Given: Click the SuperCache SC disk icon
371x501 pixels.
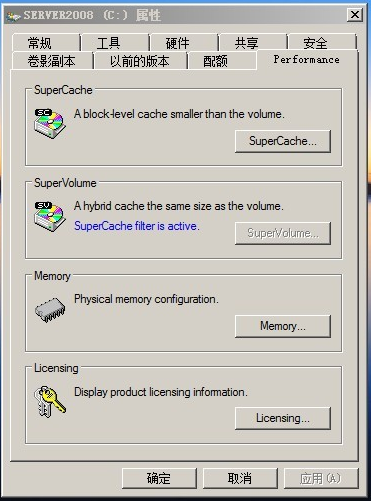Looking at the screenshot, I should pyautogui.click(x=50, y=123).
